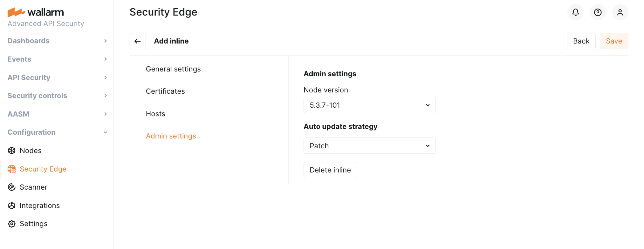Viewport: 644px width, 249px height.
Task: Switch to the General settings tab
Action: pyautogui.click(x=173, y=69)
